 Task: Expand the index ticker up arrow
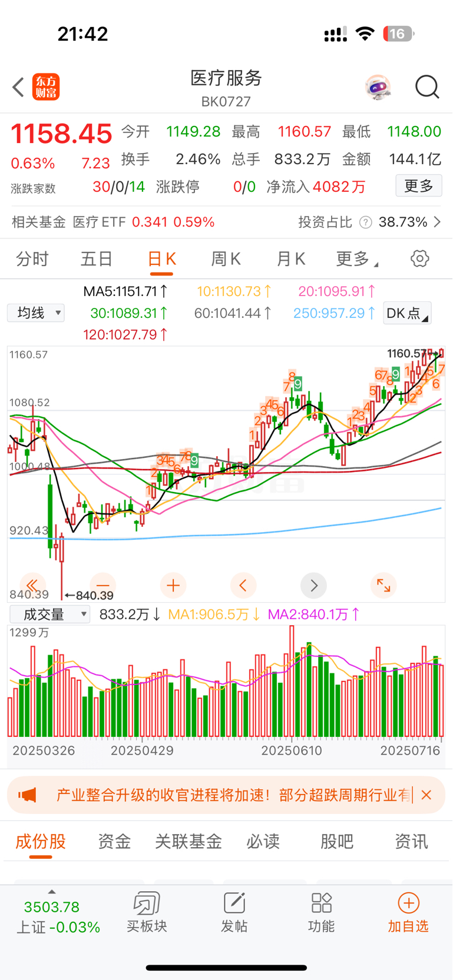(52, 892)
